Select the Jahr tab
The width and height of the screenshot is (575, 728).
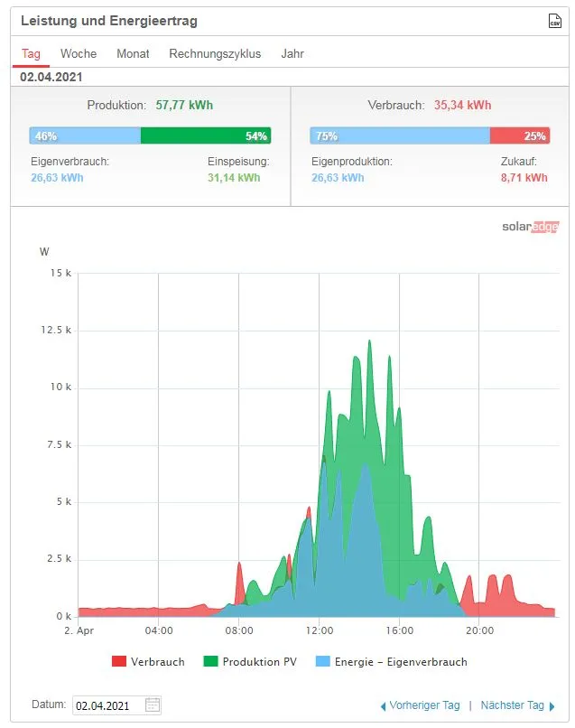pyautogui.click(x=292, y=54)
